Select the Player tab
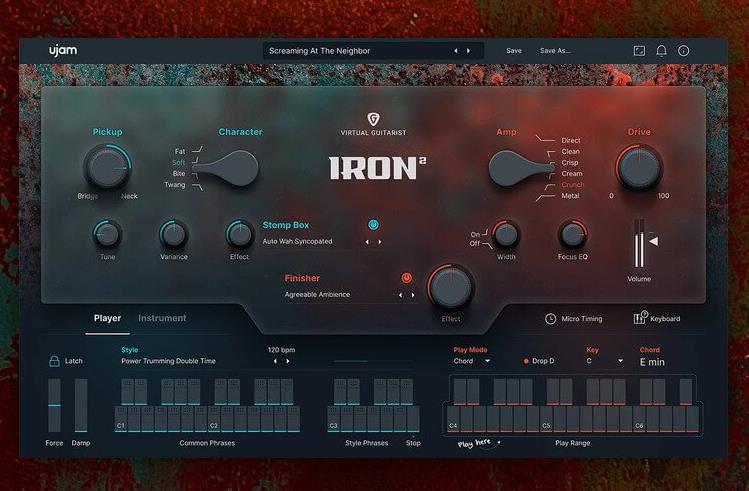 (107, 318)
